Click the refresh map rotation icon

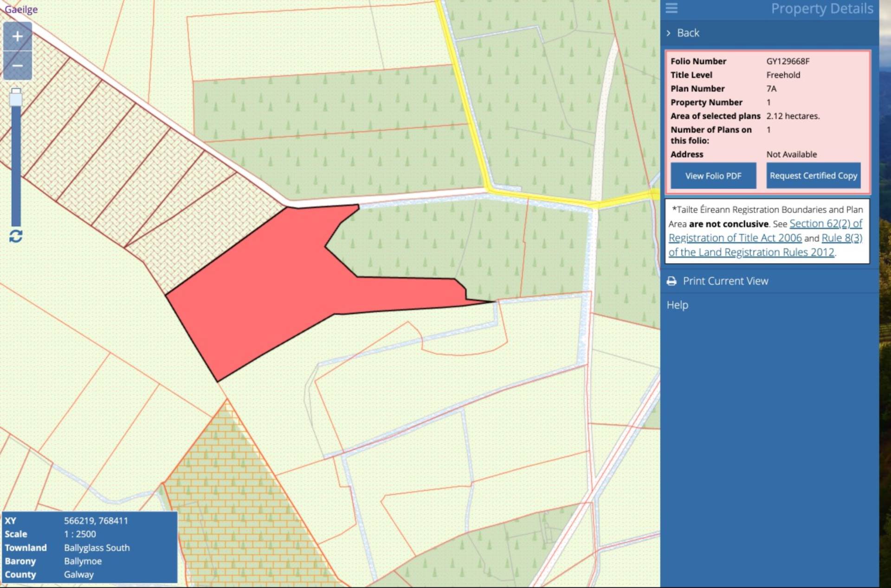16,236
